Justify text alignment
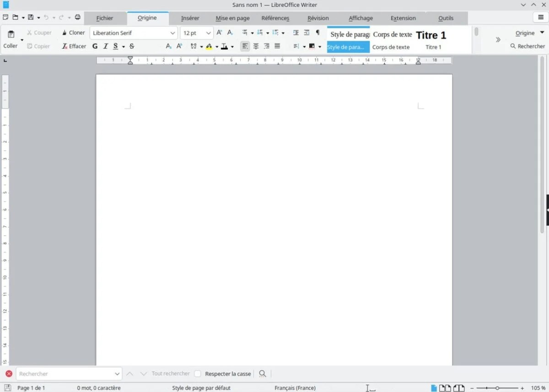This screenshot has height=392, width=549. pos(277,46)
